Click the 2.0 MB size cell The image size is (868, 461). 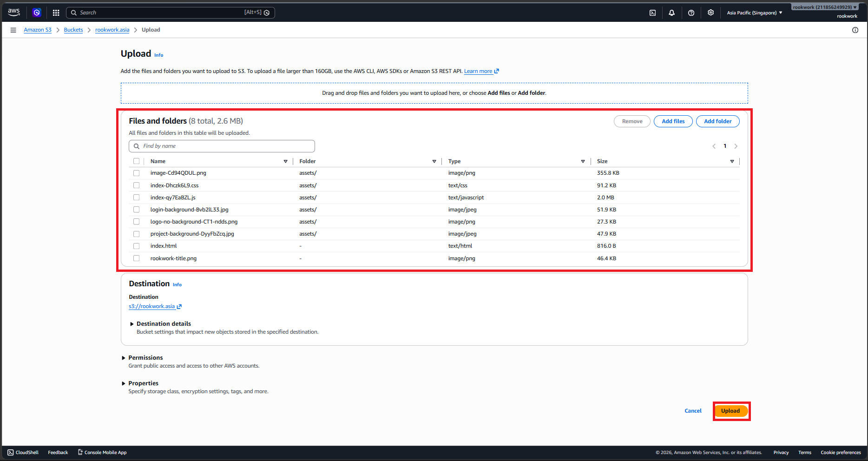pyautogui.click(x=605, y=198)
